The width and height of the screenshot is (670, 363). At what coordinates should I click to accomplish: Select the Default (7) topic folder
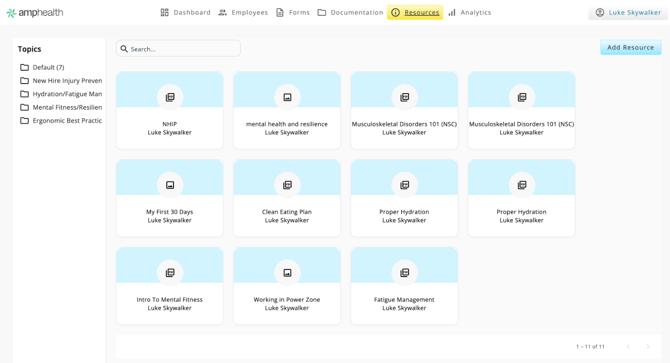(42, 67)
